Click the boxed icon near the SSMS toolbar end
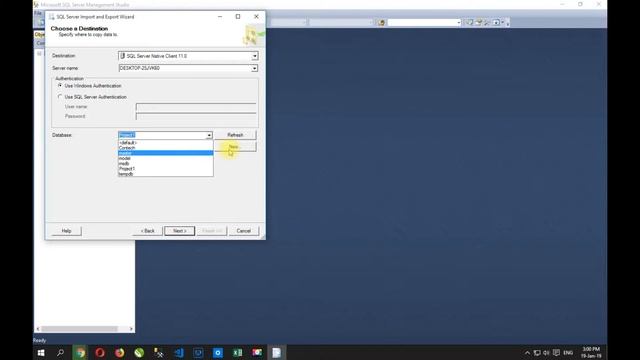 (496, 22)
